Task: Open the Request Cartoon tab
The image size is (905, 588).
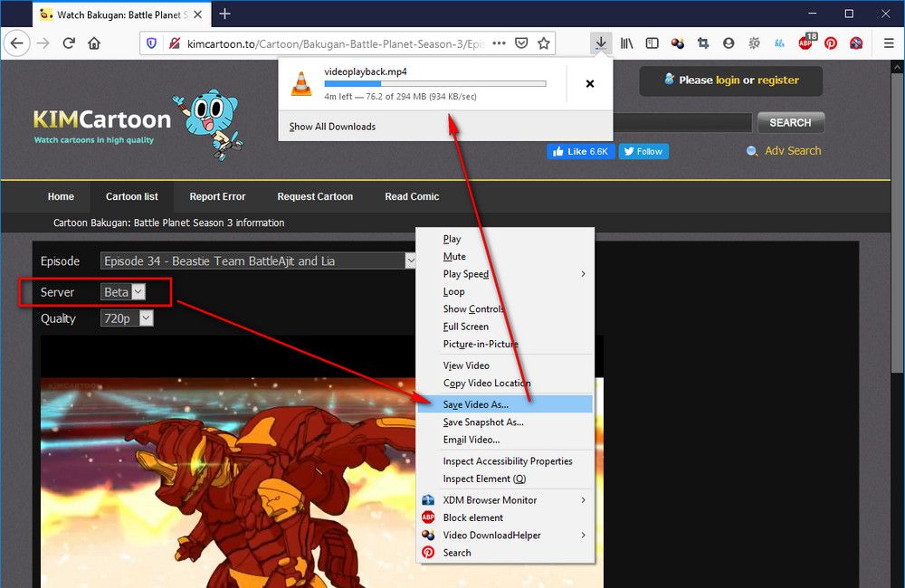Action: pos(315,197)
